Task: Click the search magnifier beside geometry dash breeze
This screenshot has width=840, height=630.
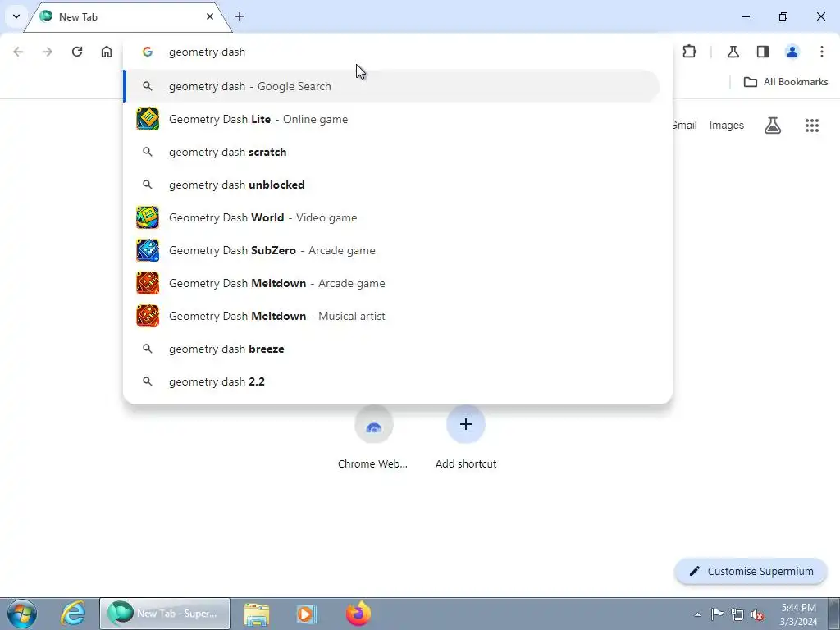Action: tap(148, 349)
